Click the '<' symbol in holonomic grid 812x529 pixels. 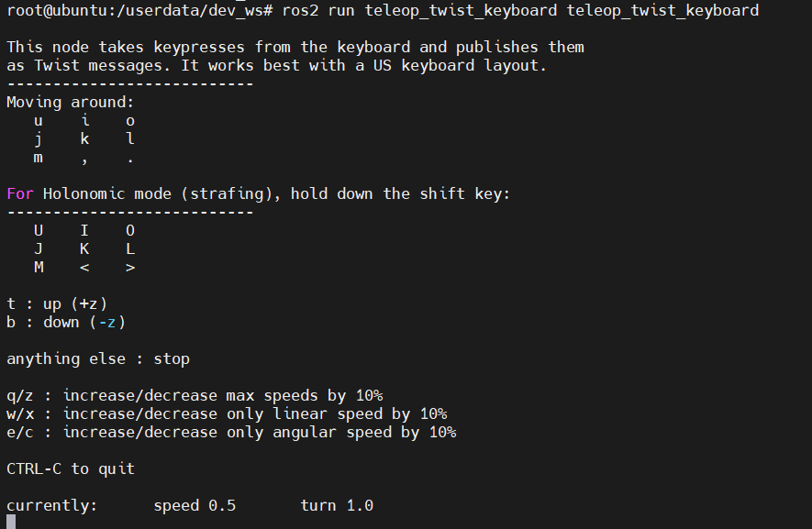coord(84,268)
